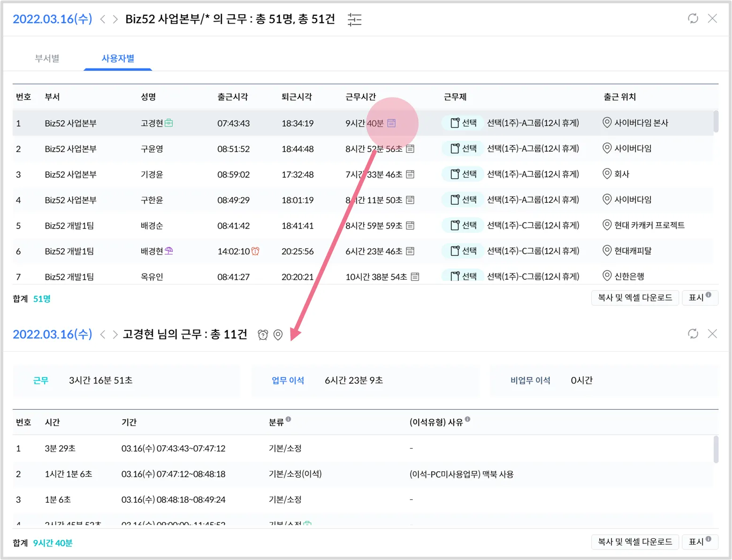Viewport: 732px width, 560px height.
Task: Click the reason (이석-PC미사용업무) 맥북 사용
Action: [x=461, y=474]
